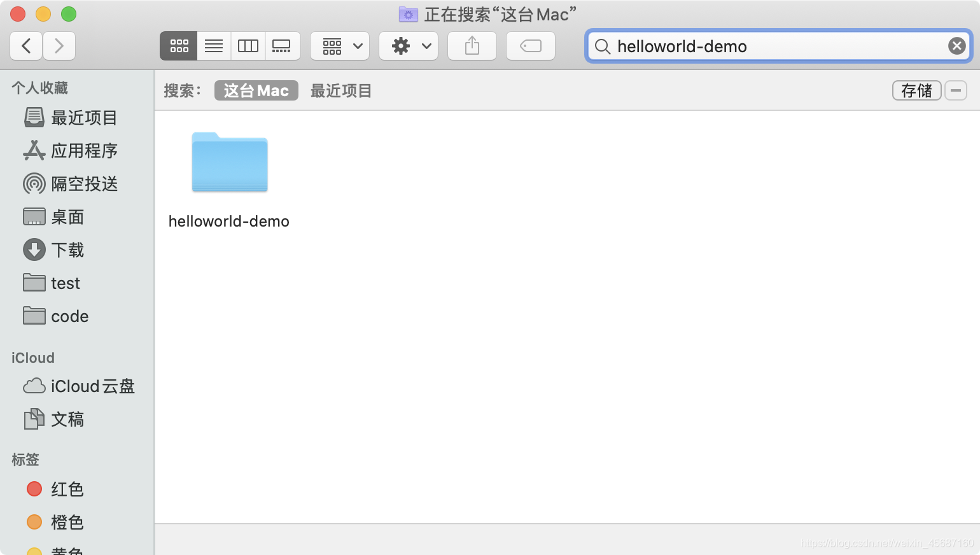Select the 红色 red tag
This screenshot has width=980, height=555.
point(55,489)
